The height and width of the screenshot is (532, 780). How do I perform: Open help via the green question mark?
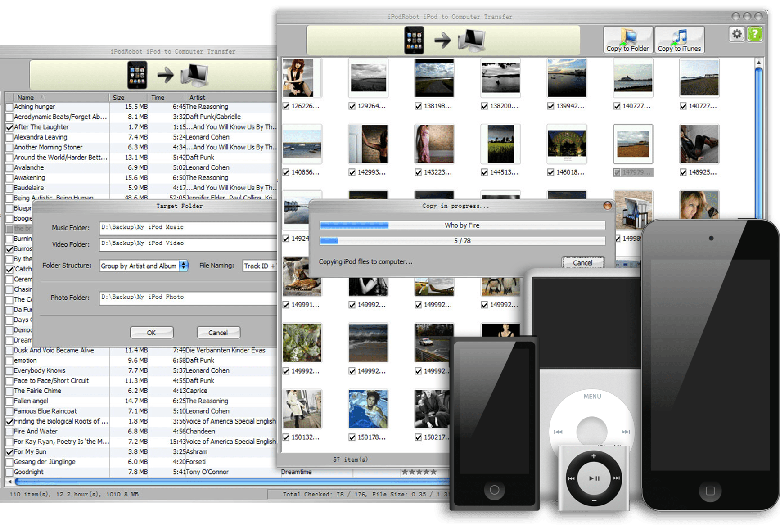tap(755, 34)
